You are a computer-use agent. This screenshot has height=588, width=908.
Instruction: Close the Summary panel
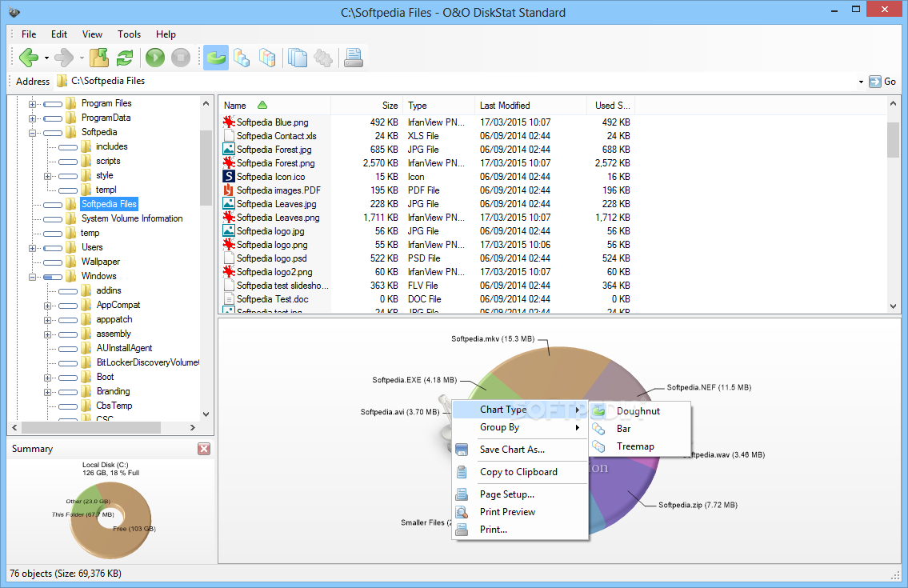(x=204, y=449)
